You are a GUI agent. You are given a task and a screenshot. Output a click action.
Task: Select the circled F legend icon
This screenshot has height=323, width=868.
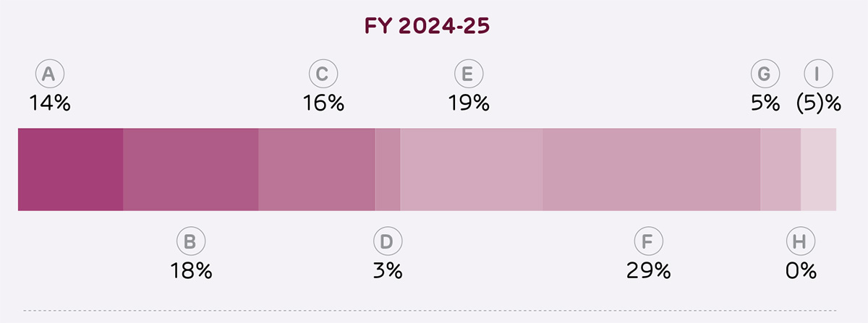(x=648, y=242)
